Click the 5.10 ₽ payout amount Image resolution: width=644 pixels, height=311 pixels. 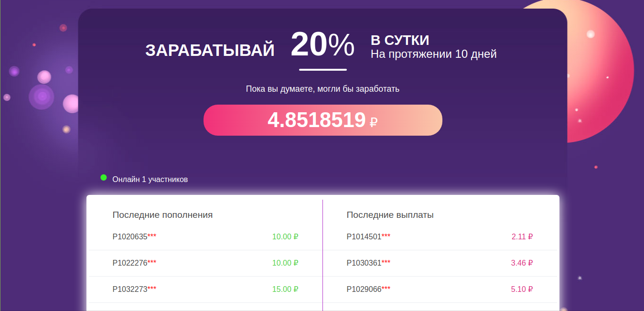pyautogui.click(x=522, y=289)
